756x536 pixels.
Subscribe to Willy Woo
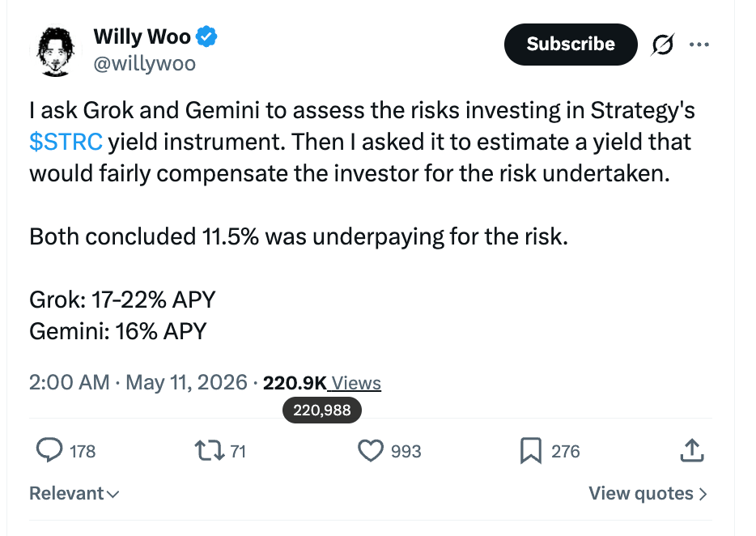[x=571, y=45]
